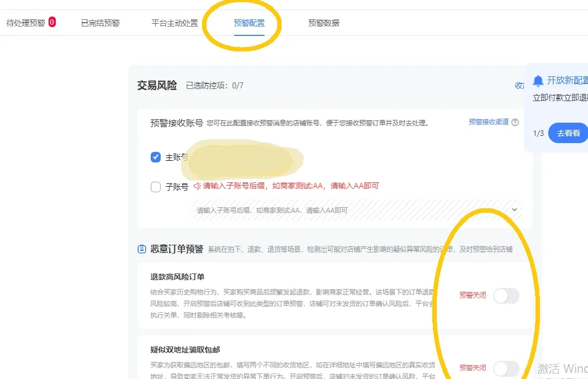This screenshot has width=588, height=379.
Task: Enable the 疑似双地址骗取包邮 alert toggle
Action: (506, 369)
